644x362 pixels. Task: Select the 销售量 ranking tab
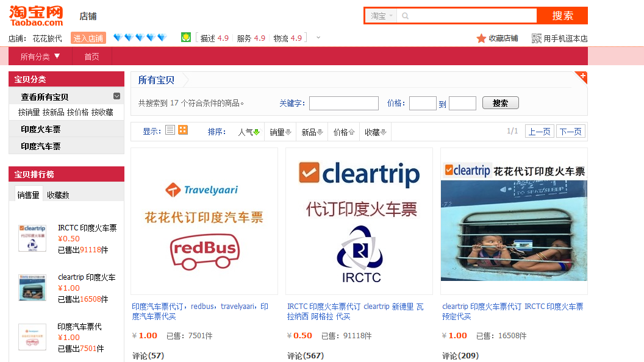coord(28,195)
